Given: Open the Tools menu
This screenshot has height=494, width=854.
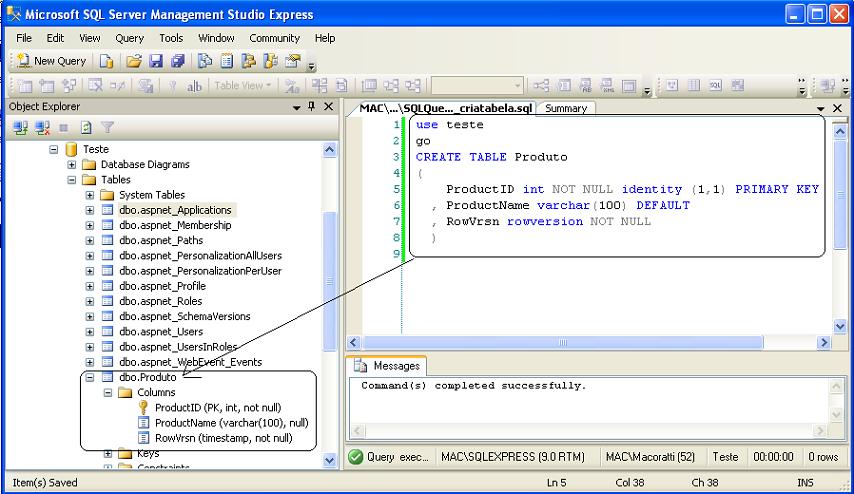Looking at the screenshot, I should coord(171,38).
